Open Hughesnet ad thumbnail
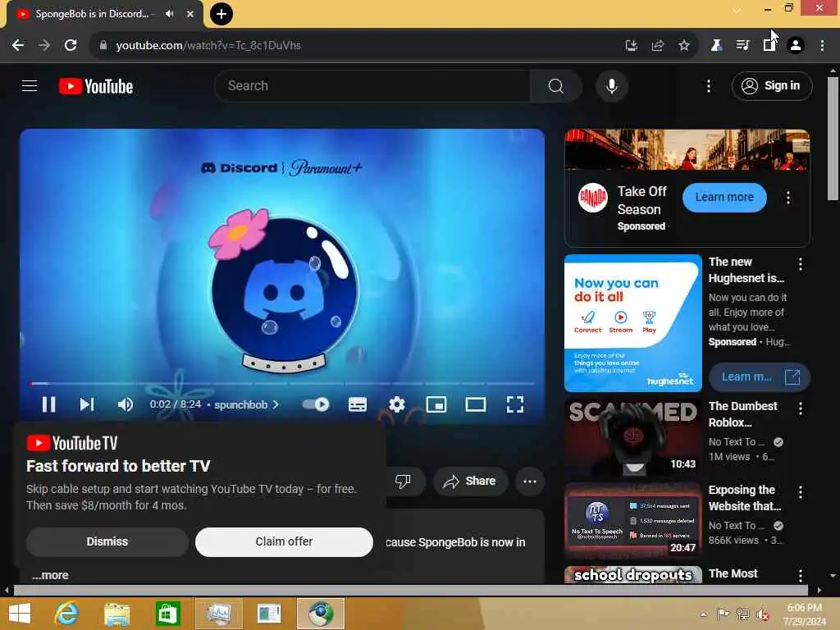Image resolution: width=840 pixels, height=630 pixels. (x=633, y=323)
